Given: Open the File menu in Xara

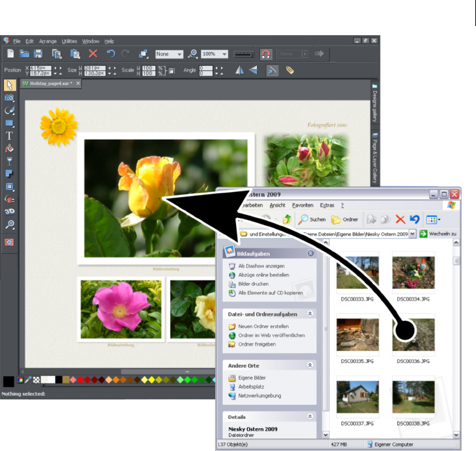Looking at the screenshot, I should 17,42.
